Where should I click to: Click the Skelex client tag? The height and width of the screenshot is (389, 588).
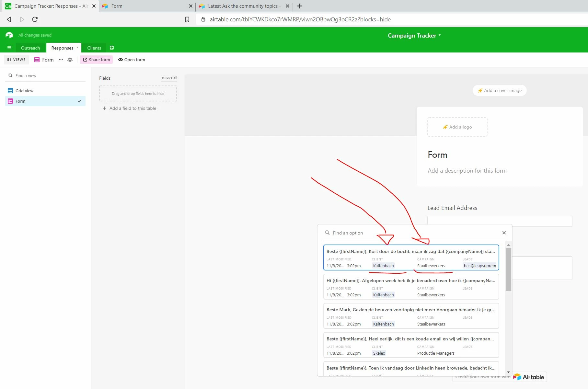coord(379,353)
